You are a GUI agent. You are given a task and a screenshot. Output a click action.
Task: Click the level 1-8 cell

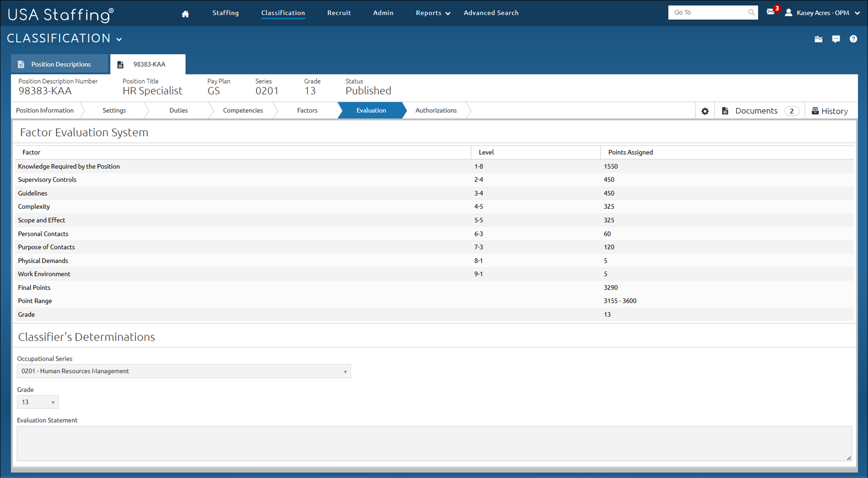point(479,166)
